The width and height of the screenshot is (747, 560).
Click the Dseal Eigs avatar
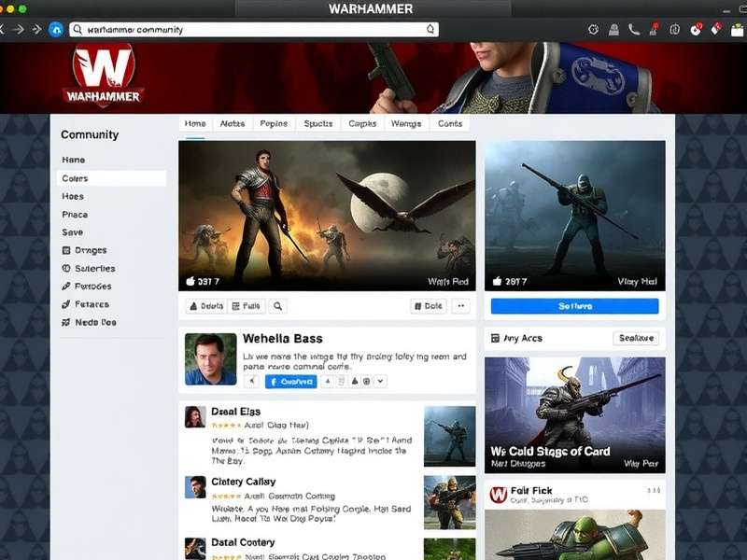pos(195,416)
